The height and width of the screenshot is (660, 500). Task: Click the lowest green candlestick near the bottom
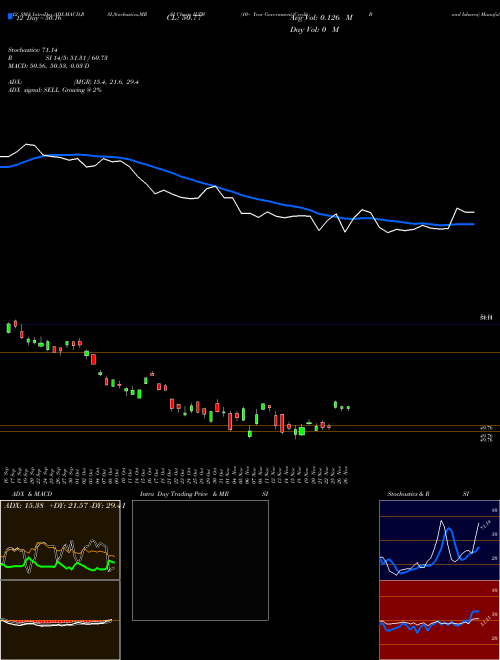click(x=250, y=433)
